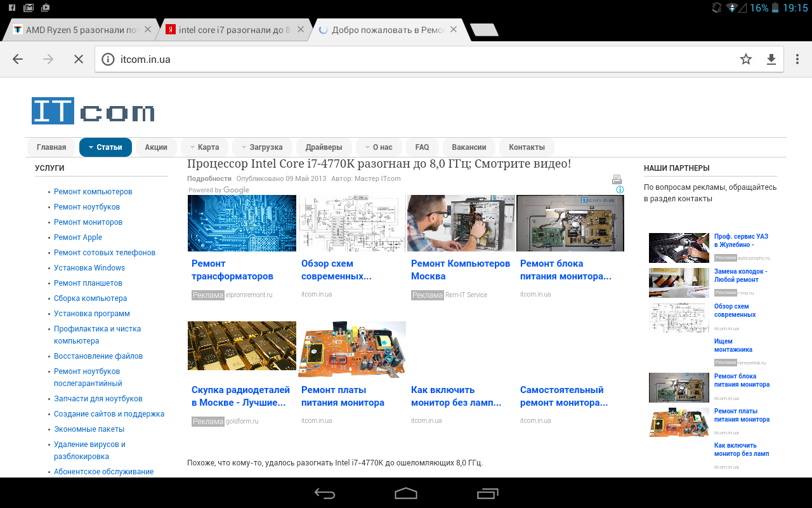Screen dimensions: 812x508
Task: Open the Ремонт мониторов link
Action: point(88,222)
